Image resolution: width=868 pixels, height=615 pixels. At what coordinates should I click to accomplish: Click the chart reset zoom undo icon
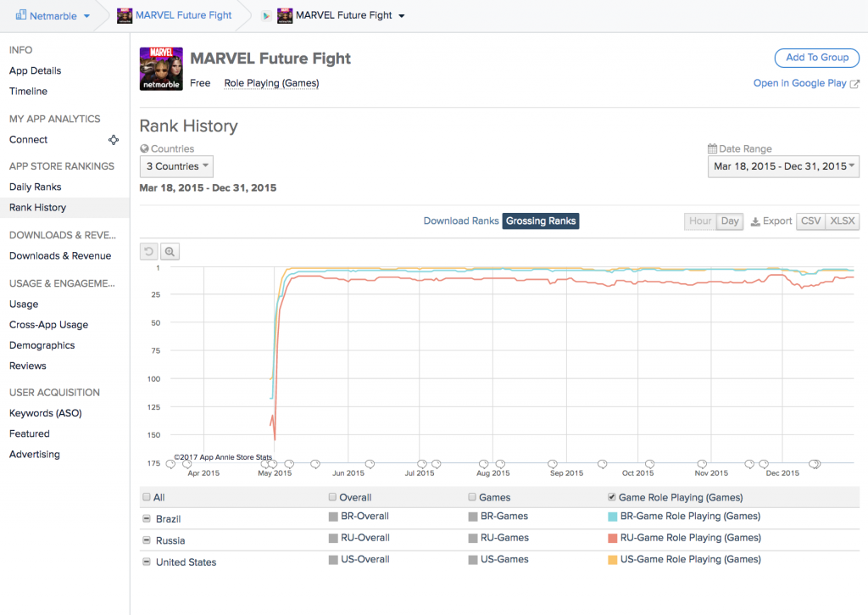point(149,252)
